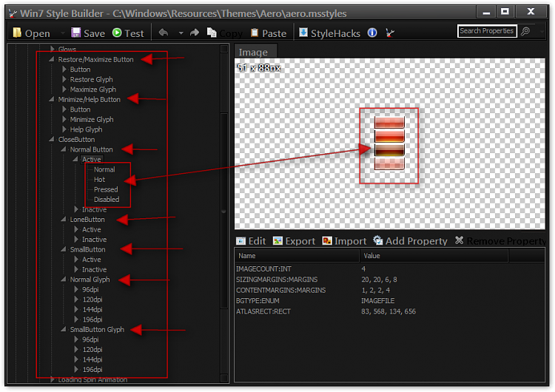Click Remove Property
555x392 pixels.
(x=500, y=241)
